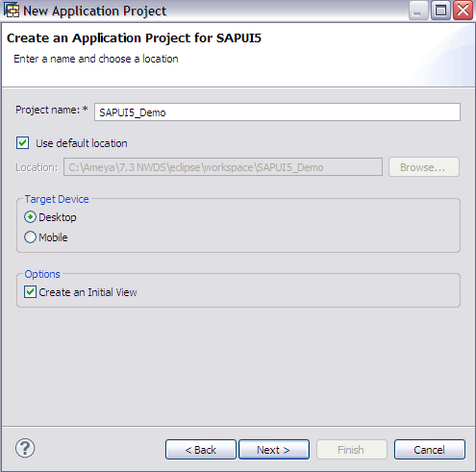Toggle the Use default location checkbox

[23, 143]
